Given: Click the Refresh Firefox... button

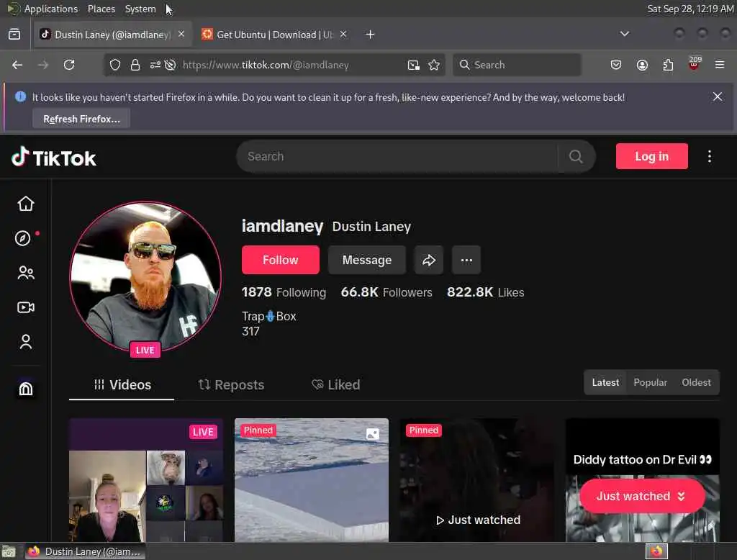Looking at the screenshot, I should tap(81, 119).
